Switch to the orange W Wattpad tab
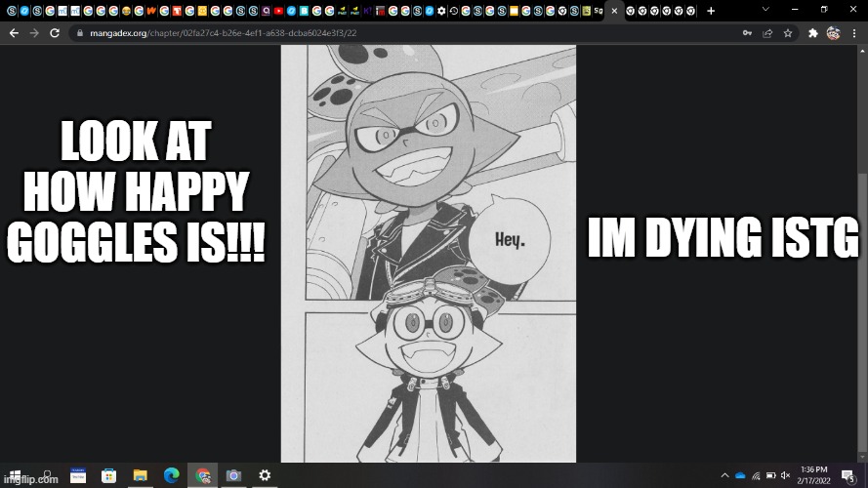This screenshot has height=488, width=868. point(151,11)
